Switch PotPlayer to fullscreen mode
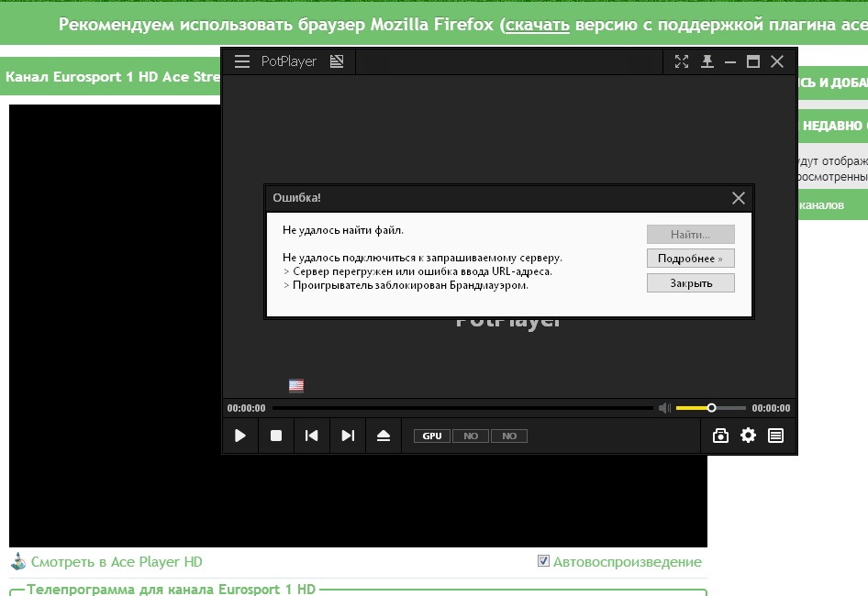 pos(682,61)
